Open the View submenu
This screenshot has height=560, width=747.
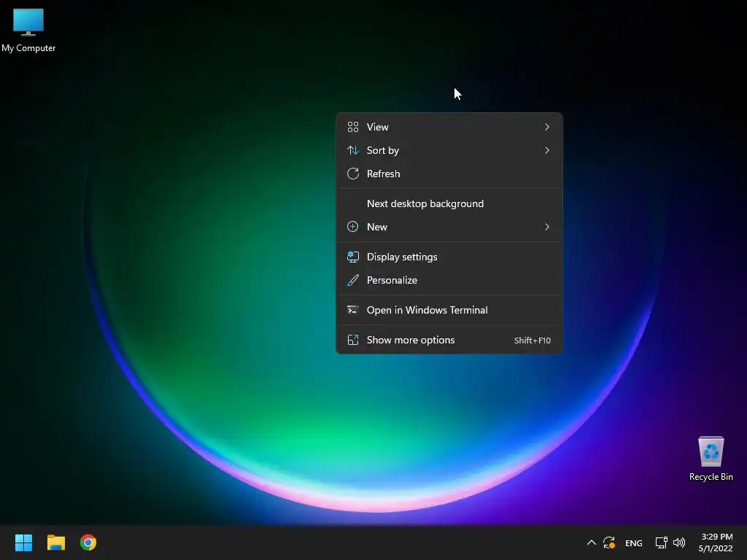click(449, 127)
